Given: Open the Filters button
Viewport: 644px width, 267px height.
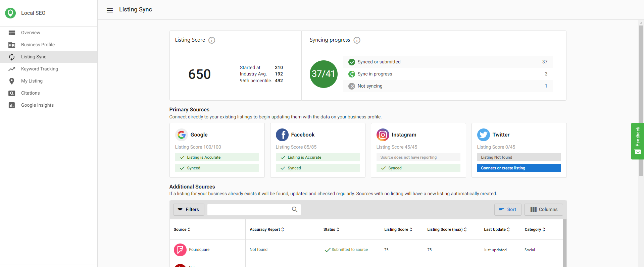Looking at the screenshot, I should pyautogui.click(x=189, y=210).
